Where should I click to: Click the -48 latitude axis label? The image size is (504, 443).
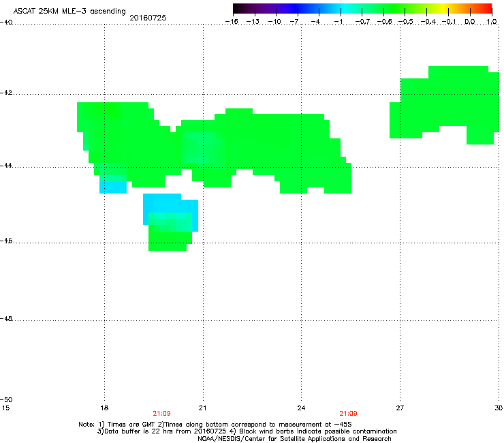[6, 318]
